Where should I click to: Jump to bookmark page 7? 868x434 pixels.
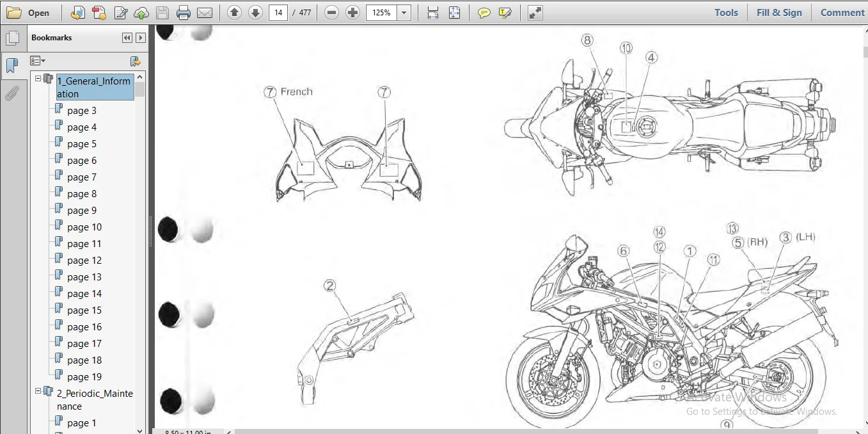click(82, 177)
